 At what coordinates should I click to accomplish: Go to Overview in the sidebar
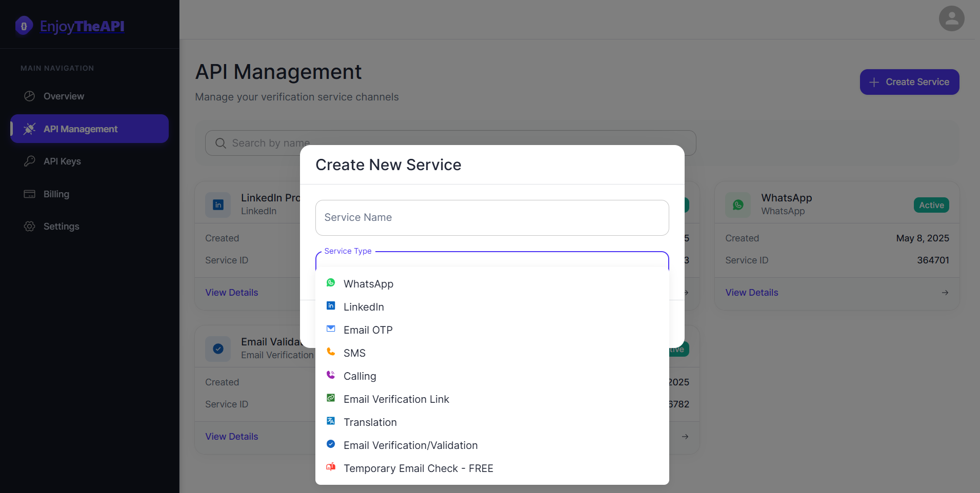point(89,96)
